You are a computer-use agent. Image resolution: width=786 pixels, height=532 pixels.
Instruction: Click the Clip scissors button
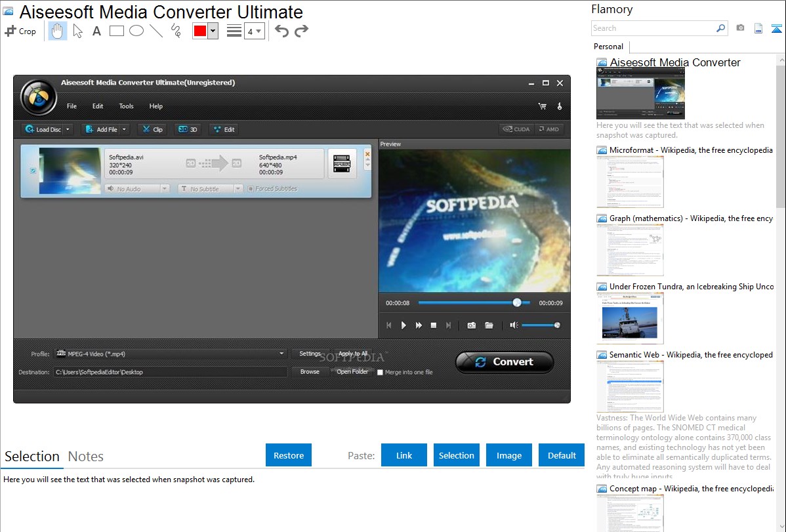point(152,129)
